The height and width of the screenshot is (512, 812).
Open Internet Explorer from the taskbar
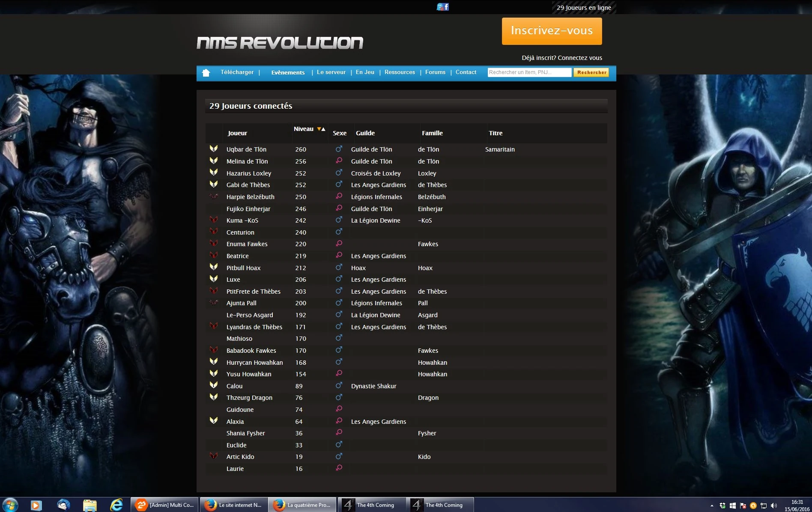point(116,505)
